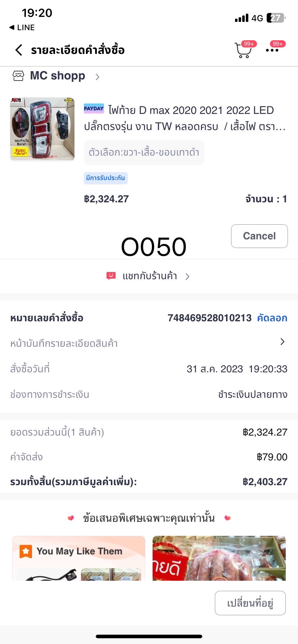Tap the star icon beside You May Like Them
This screenshot has width=298, height=644.
tap(26, 551)
